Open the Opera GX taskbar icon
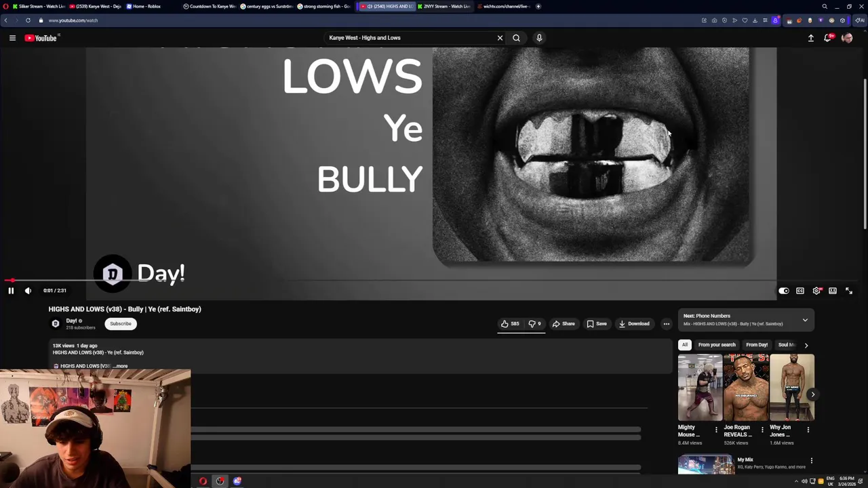This screenshot has height=488, width=868. coord(203,481)
